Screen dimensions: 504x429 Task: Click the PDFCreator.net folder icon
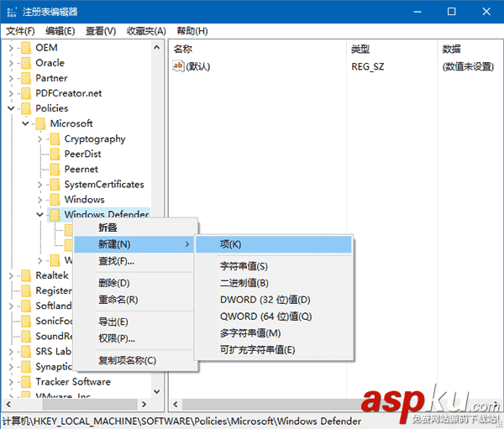[x=26, y=93]
